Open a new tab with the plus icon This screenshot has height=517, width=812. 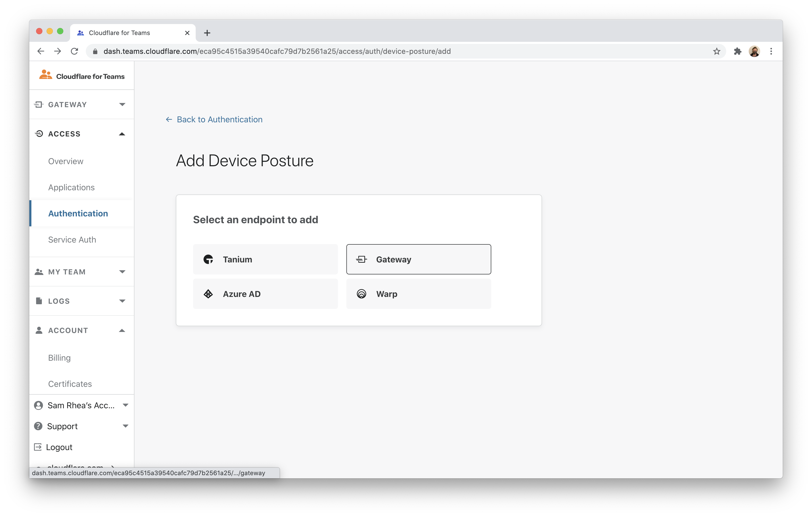(207, 33)
